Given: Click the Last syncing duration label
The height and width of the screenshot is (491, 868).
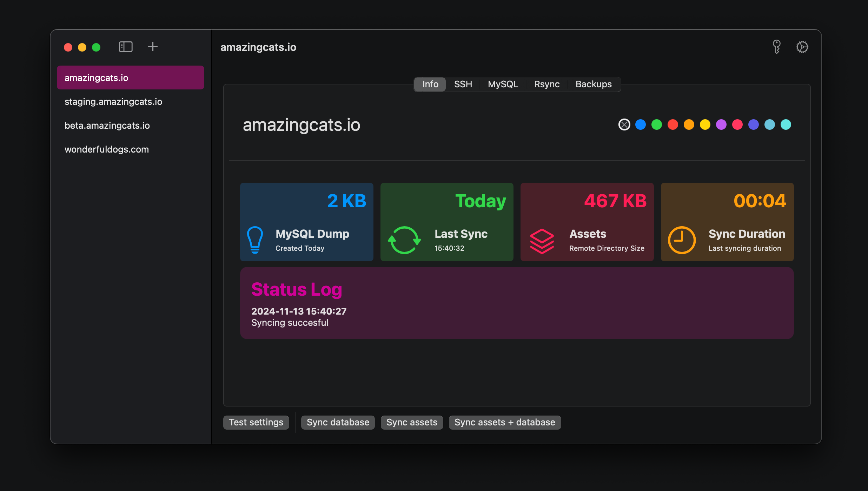Looking at the screenshot, I should (745, 248).
